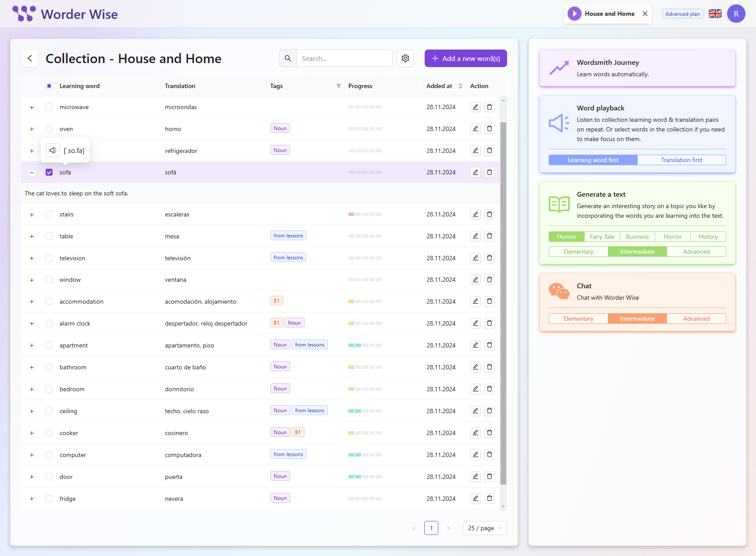Delete the table word entry
Image resolution: width=756 pixels, height=556 pixels.
(490, 236)
